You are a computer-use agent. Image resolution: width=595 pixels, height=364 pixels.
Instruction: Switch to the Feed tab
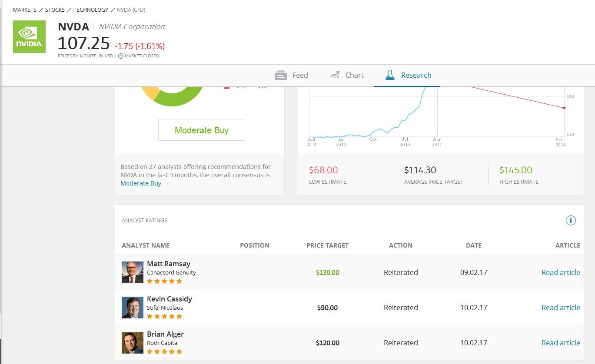[291, 75]
